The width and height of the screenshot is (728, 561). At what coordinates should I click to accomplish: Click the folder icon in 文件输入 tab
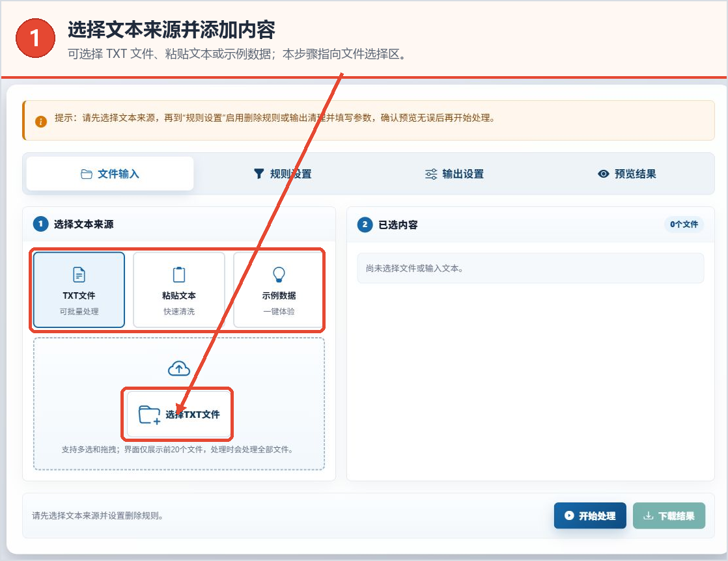coord(87,174)
